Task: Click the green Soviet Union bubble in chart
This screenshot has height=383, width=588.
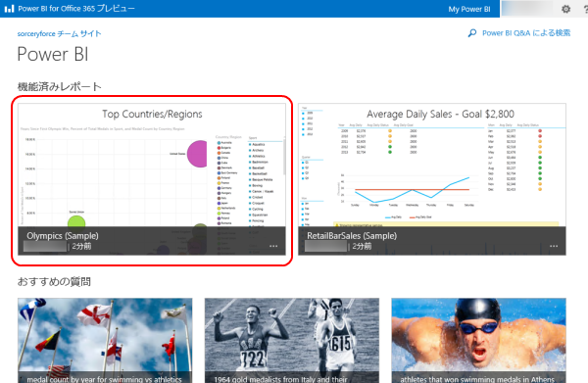Action: point(76,221)
